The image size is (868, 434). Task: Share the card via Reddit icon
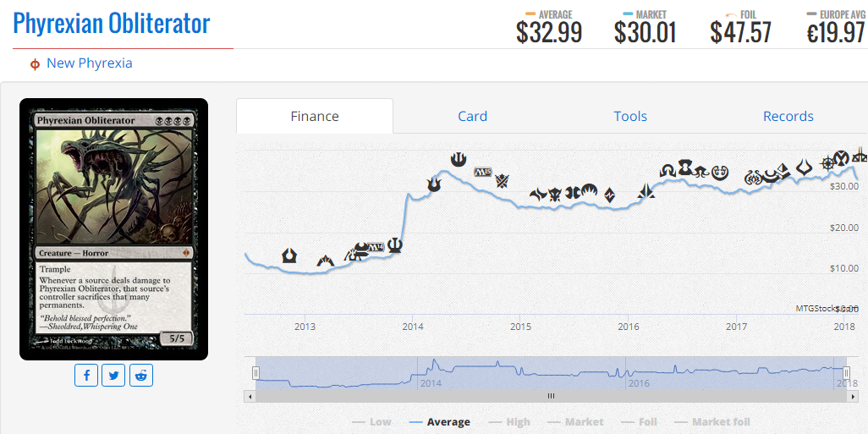tap(141, 376)
